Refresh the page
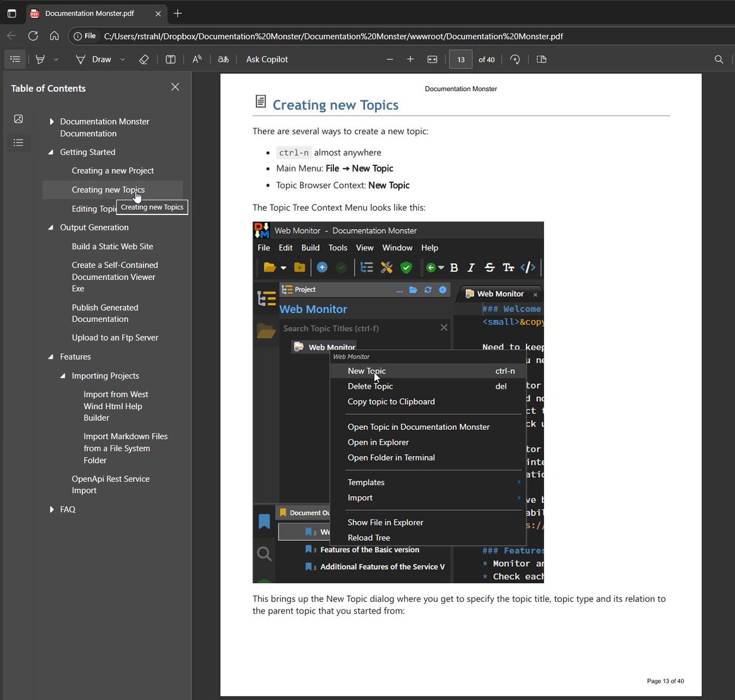Screen dimensions: 735x700 (x=33, y=36)
